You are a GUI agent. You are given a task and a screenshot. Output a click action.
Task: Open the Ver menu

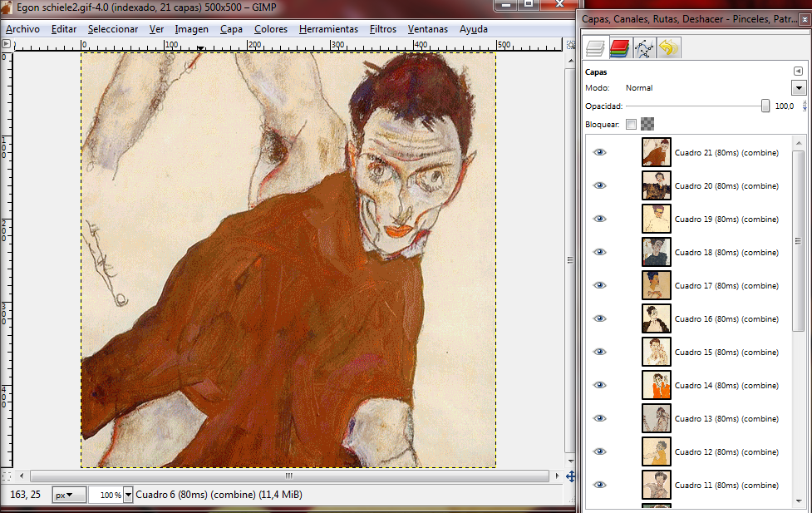[156, 29]
